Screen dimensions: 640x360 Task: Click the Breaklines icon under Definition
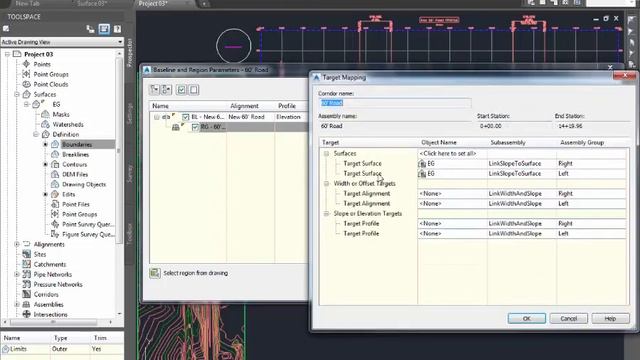(55, 154)
